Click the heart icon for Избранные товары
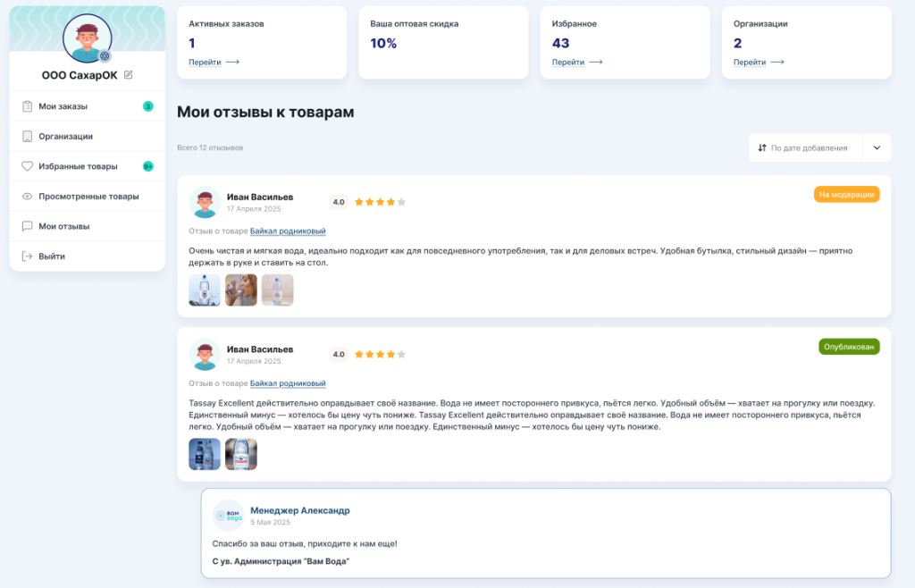Viewport: 915px width, 588px height. [x=27, y=166]
